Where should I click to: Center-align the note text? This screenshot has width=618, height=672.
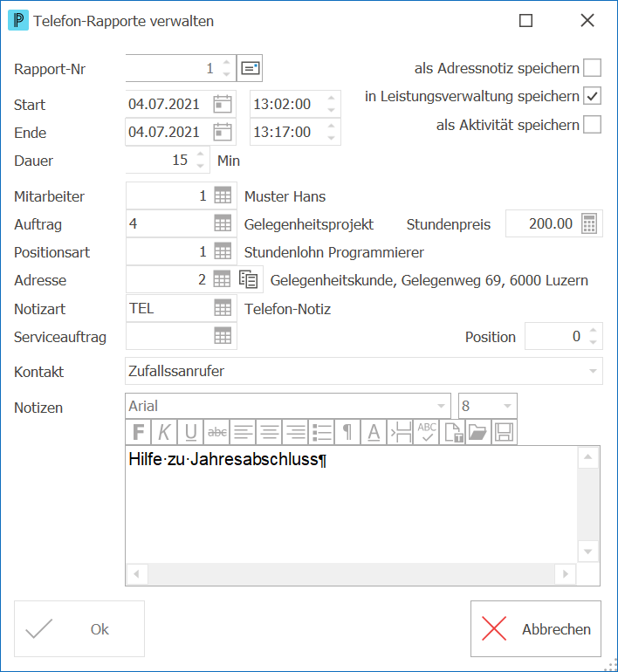pyautogui.click(x=269, y=432)
